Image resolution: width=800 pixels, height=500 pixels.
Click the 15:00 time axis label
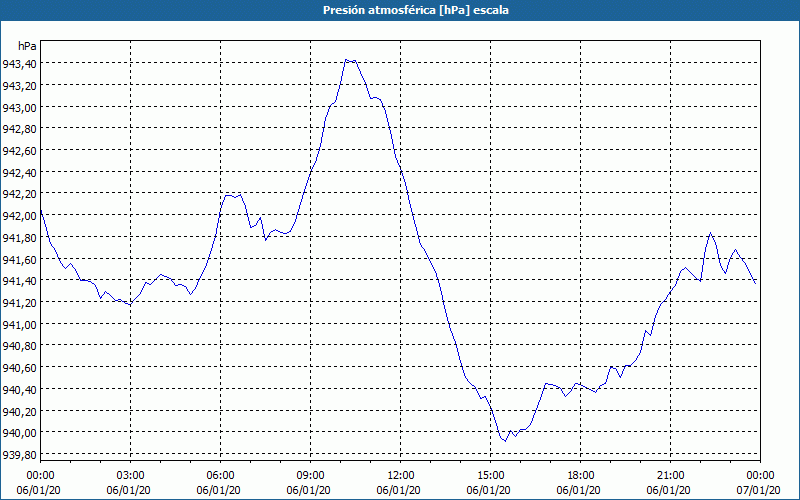490,476
